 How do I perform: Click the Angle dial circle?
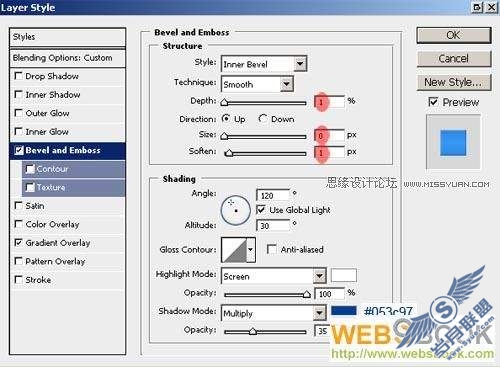235,210
